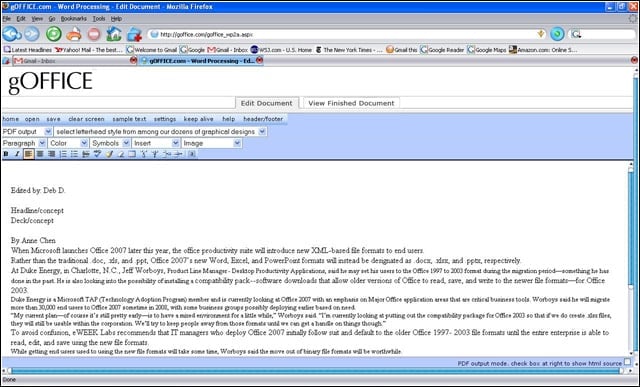Viewport: 640px width, 387px height.
Task: Click help link in gOFFICE toolbar
Action: tap(229, 119)
